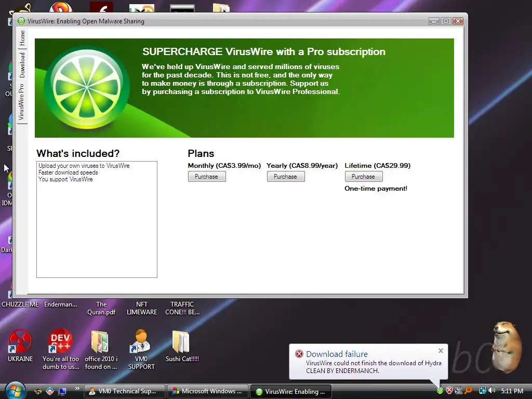This screenshot has height=399, width=532.
Task: Open the Home vertical tab
Action: tap(22, 38)
